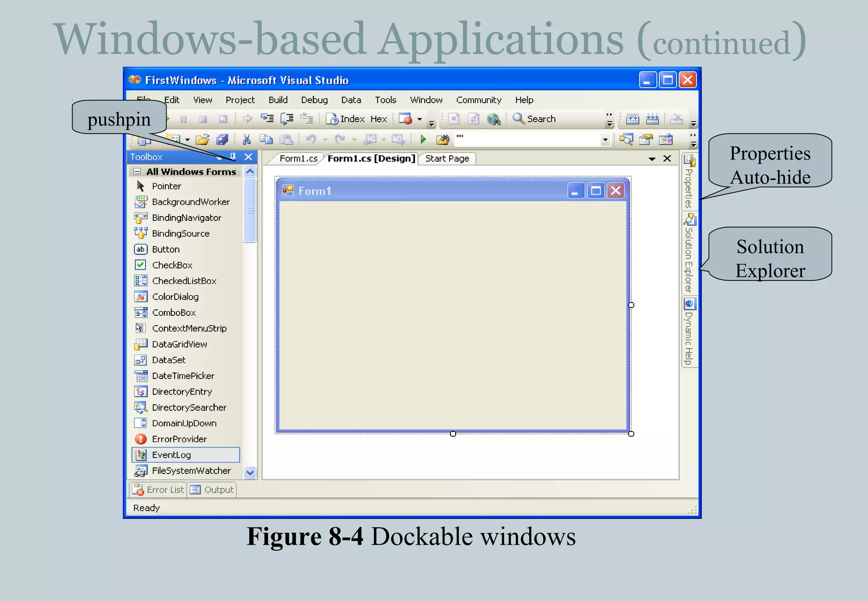Viewport: 868px width, 601px height.
Task: Click the Properties Window toolbar icon
Action: [646, 139]
